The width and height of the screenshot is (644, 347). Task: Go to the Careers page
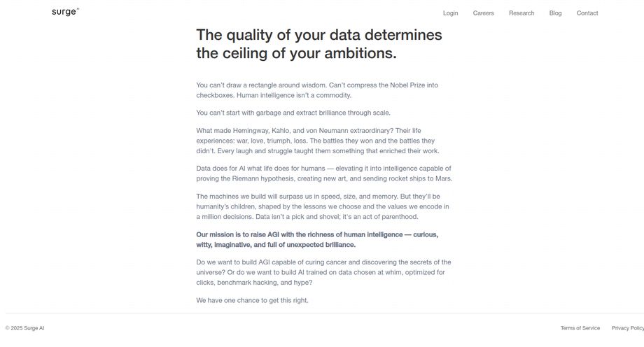tap(483, 13)
